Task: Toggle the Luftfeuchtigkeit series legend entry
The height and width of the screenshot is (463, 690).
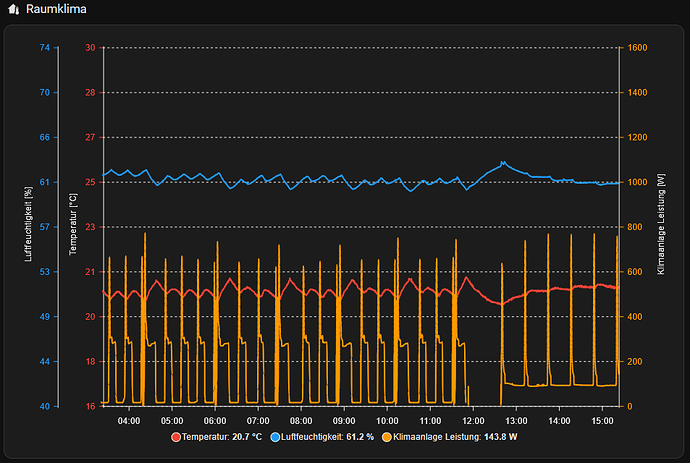Action: tap(322, 437)
